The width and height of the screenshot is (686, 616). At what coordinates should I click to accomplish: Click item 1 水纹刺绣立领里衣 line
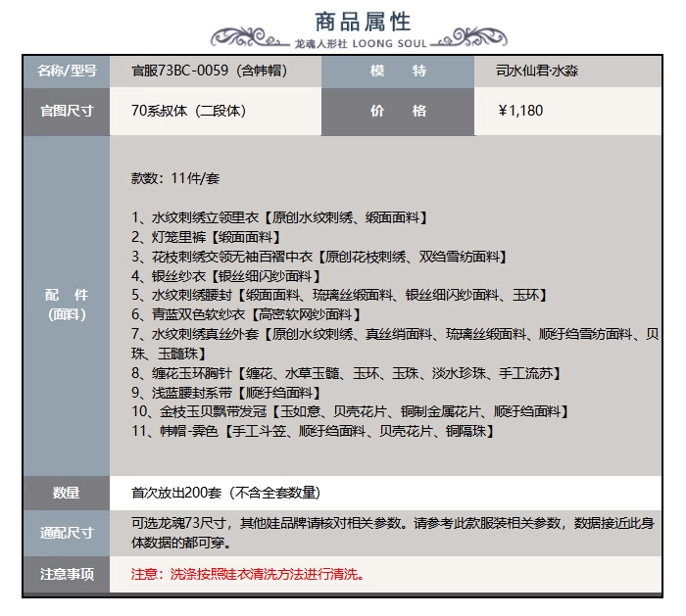click(x=279, y=217)
